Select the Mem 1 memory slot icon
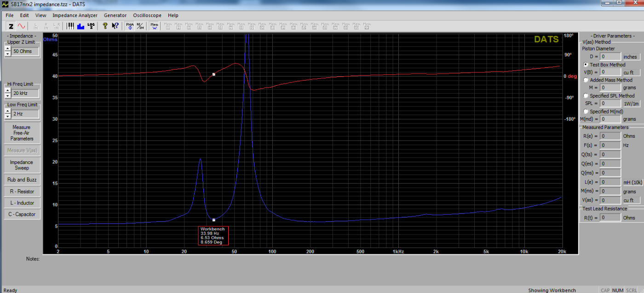644x293 pixels. pos(168,26)
